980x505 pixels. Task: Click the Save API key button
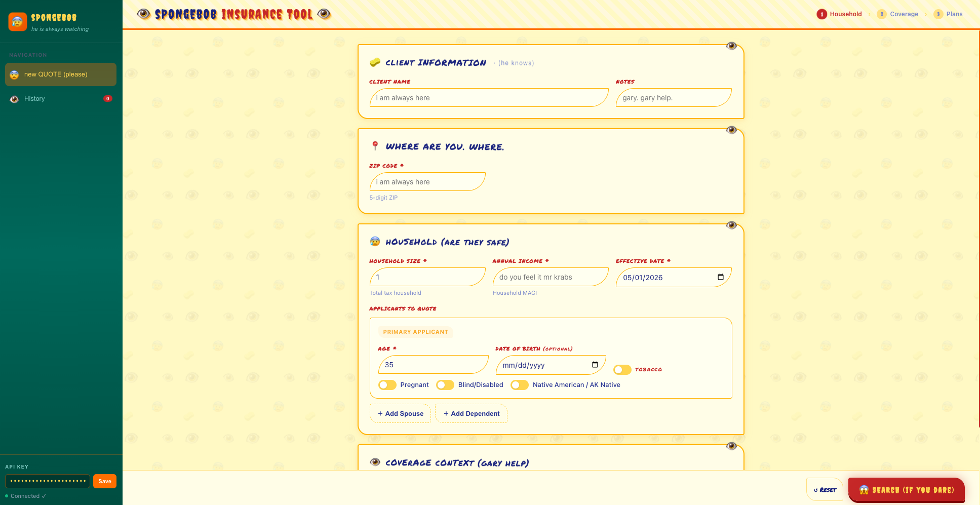click(105, 481)
